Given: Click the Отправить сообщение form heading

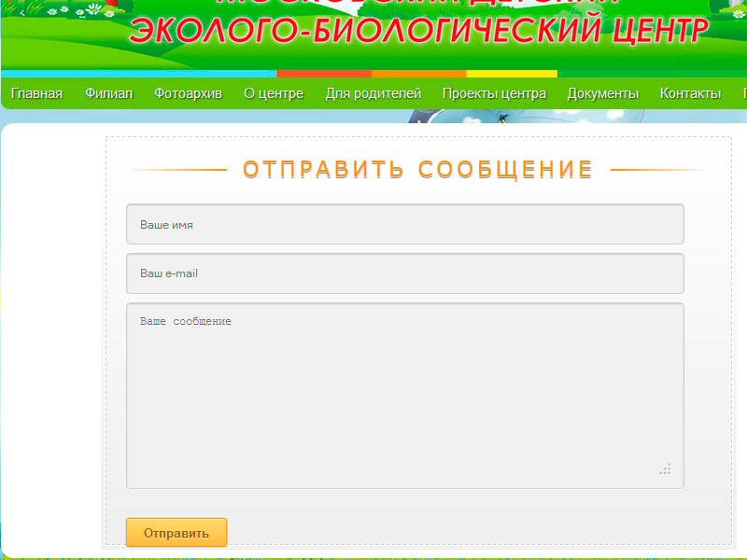Looking at the screenshot, I should (417, 170).
